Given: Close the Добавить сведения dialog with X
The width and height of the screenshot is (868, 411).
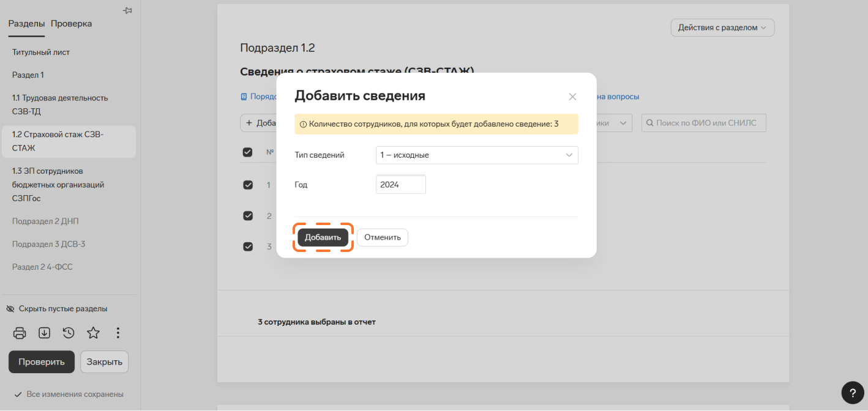Looking at the screenshot, I should [x=572, y=97].
